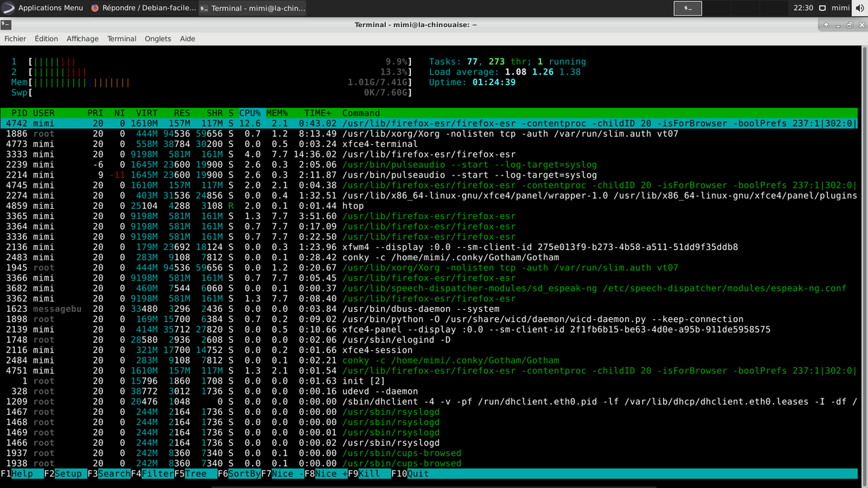Open the mimi user menu
This screenshot has height=488, width=868.
tap(840, 8)
